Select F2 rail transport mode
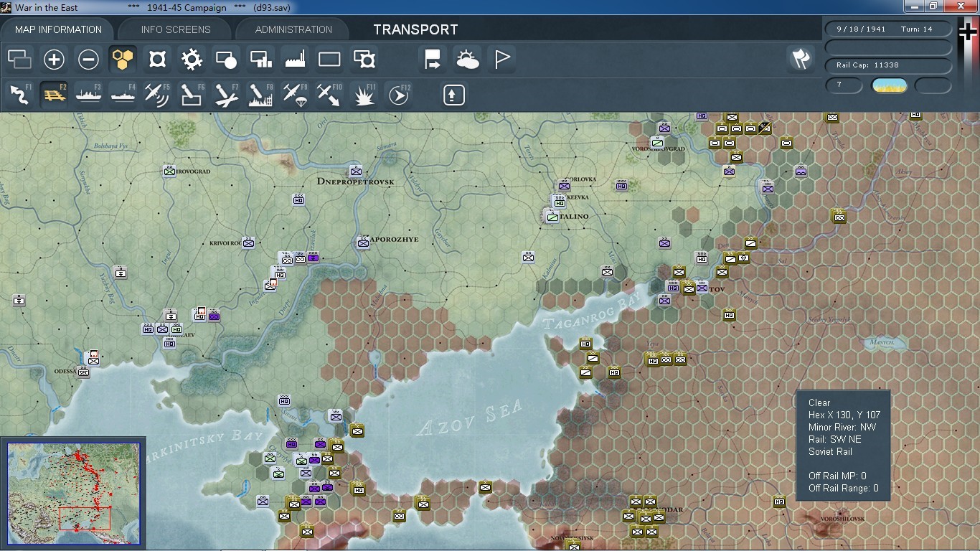 [54, 95]
